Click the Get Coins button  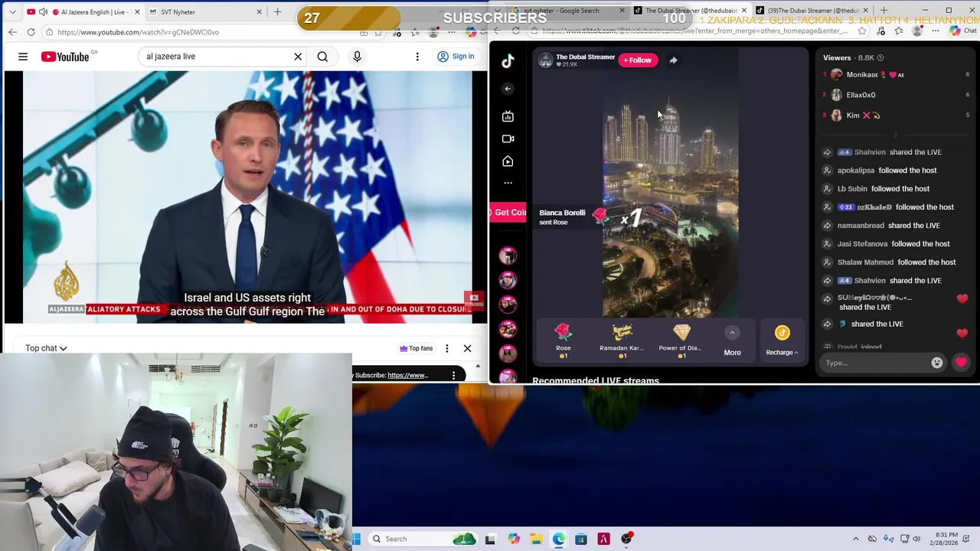508,213
